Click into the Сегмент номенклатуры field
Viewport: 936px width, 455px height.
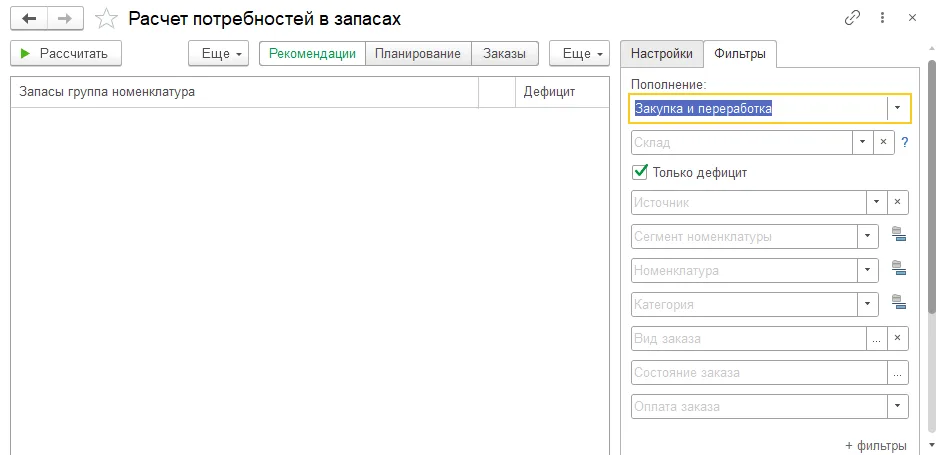pos(744,236)
